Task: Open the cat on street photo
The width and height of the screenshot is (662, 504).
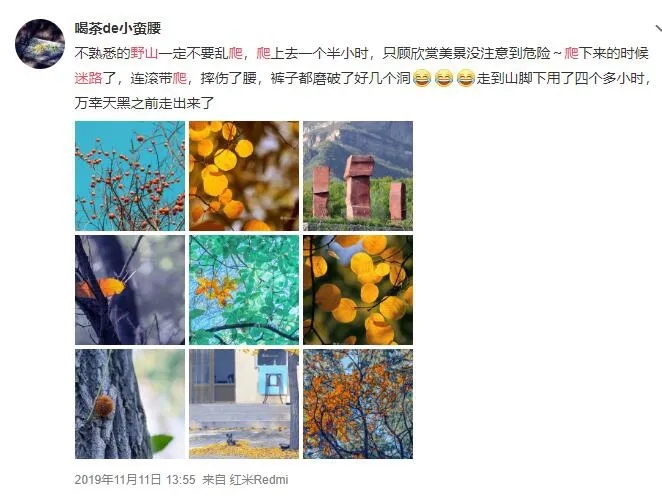Action: click(244, 404)
